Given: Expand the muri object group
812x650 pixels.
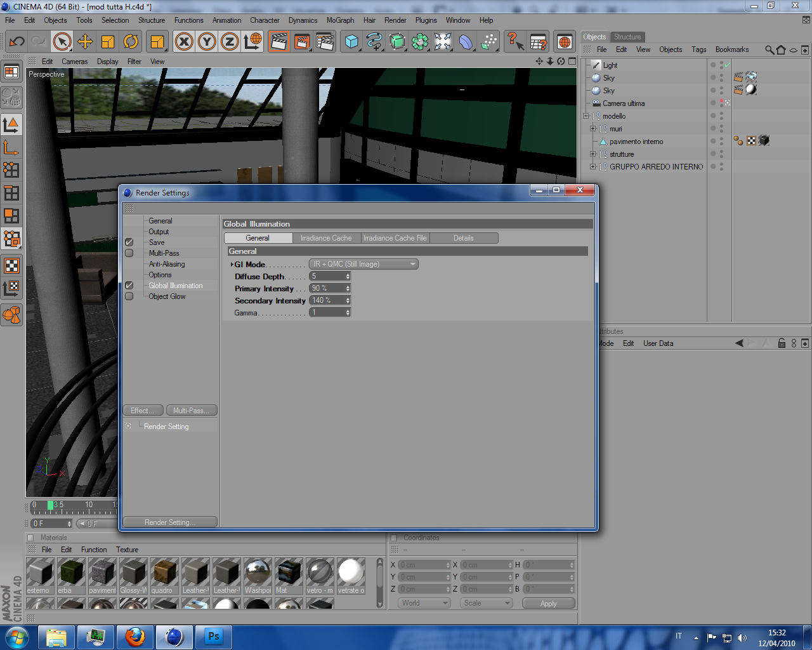Looking at the screenshot, I should coord(593,129).
